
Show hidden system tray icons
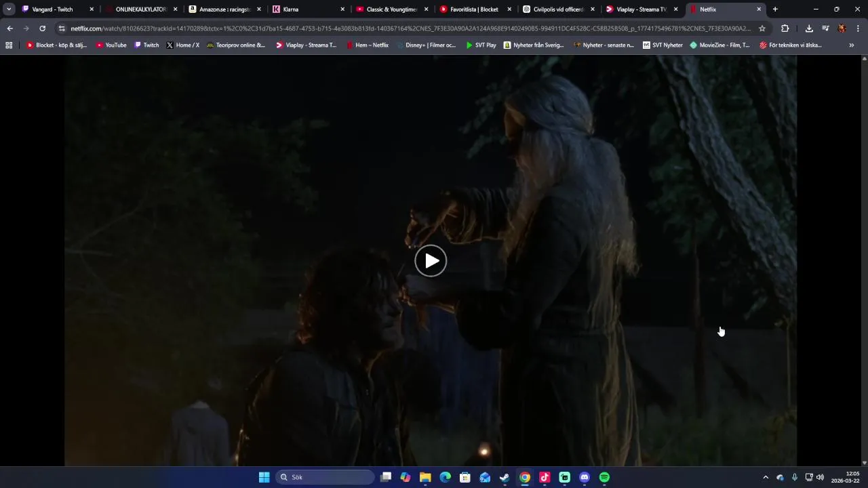(766, 477)
